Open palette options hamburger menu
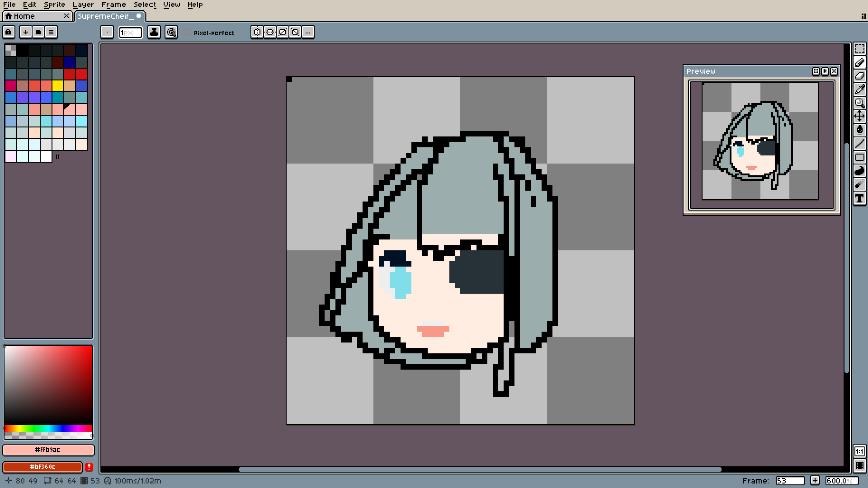The image size is (868, 488). point(51,32)
